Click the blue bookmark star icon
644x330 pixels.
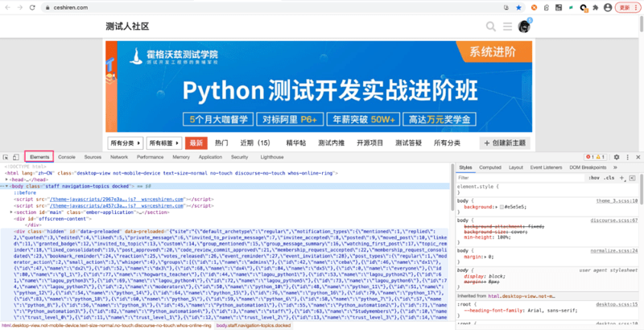point(518,7)
